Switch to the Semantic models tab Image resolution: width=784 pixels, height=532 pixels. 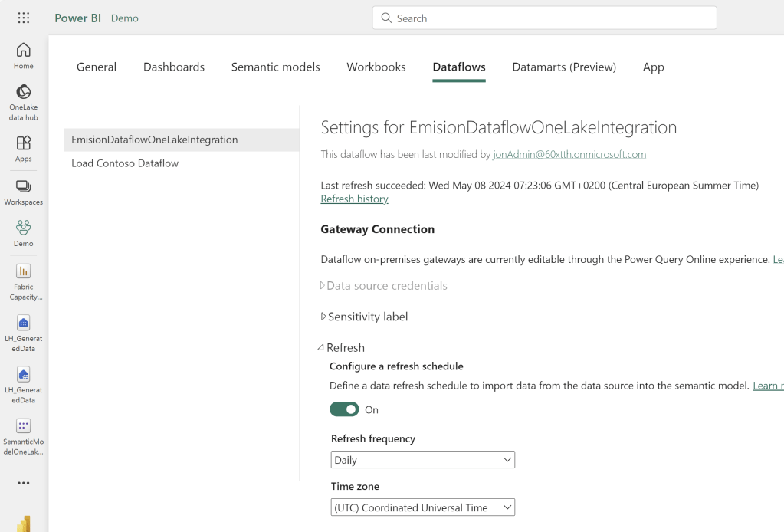[x=275, y=67]
